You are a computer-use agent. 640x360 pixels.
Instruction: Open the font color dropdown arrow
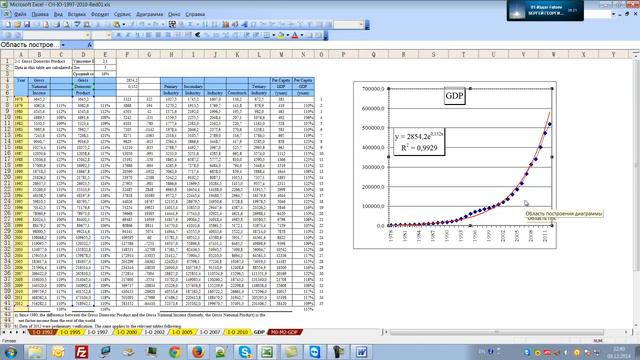click(302, 36)
